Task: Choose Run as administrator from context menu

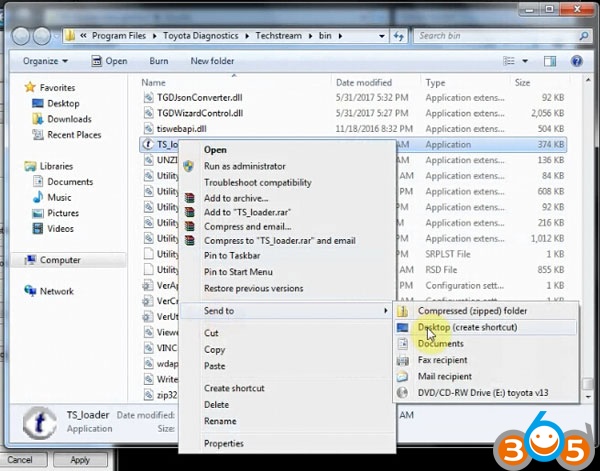Action: pyautogui.click(x=244, y=166)
